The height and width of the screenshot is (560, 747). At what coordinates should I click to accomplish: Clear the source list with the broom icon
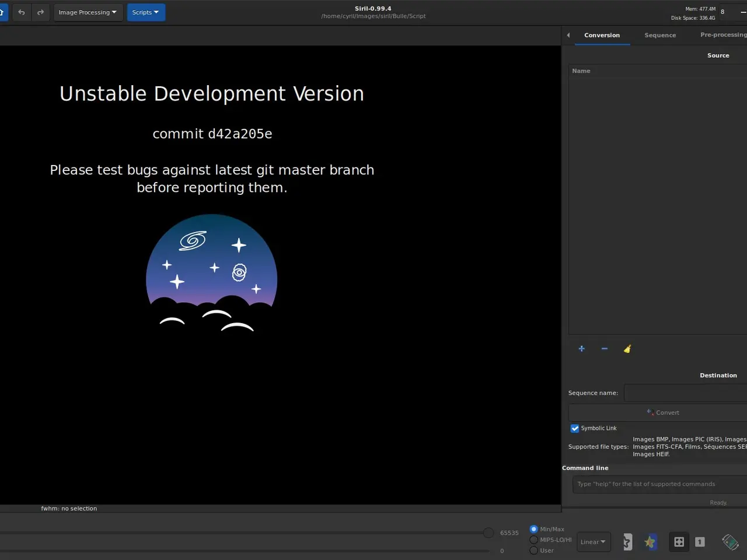coord(627,349)
